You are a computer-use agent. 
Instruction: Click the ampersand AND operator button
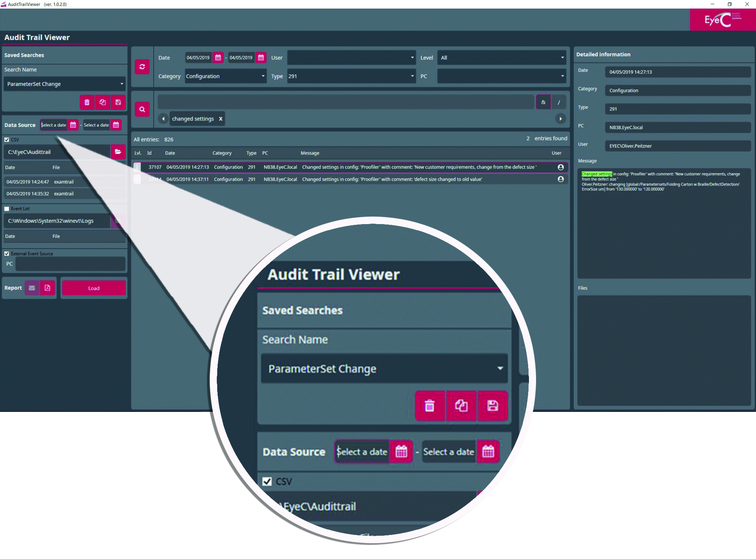(x=543, y=102)
